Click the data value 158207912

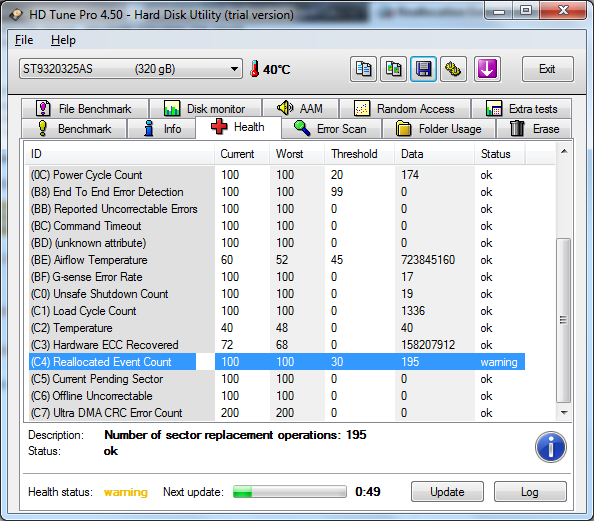428,345
